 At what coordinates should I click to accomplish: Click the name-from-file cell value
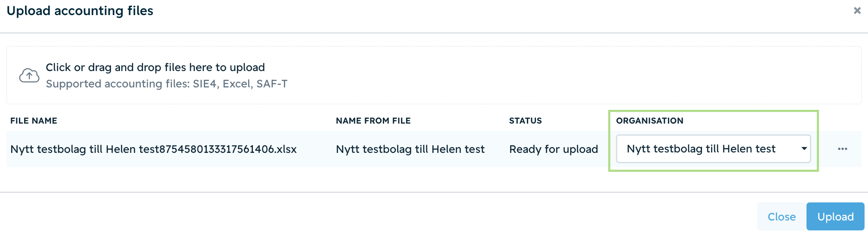point(410,149)
